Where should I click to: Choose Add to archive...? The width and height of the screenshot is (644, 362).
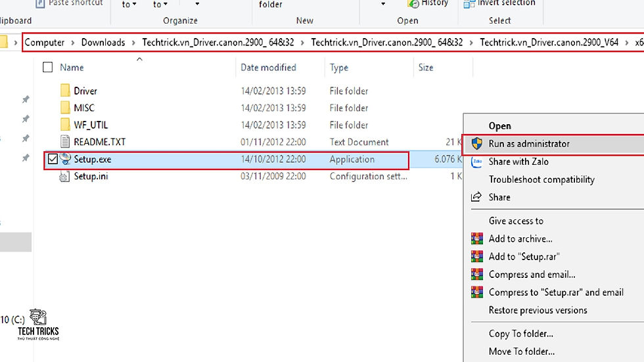520,238
